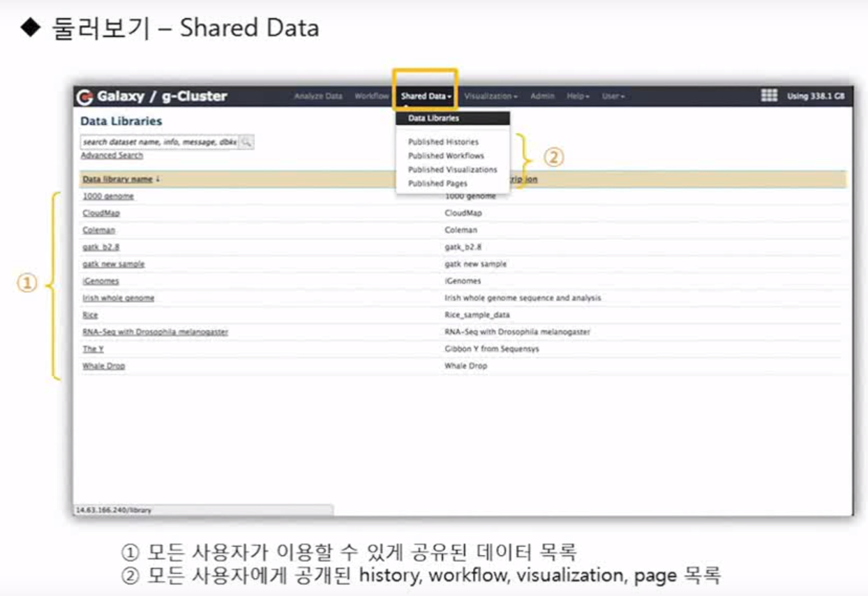Open RNA-Seq with Drosophila melanogaster link
This screenshot has height=596, width=868.
point(155,332)
